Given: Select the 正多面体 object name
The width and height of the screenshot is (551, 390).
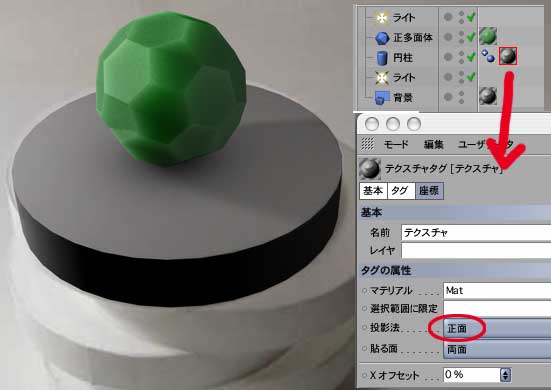Looking at the screenshot, I should tap(413, 37).
